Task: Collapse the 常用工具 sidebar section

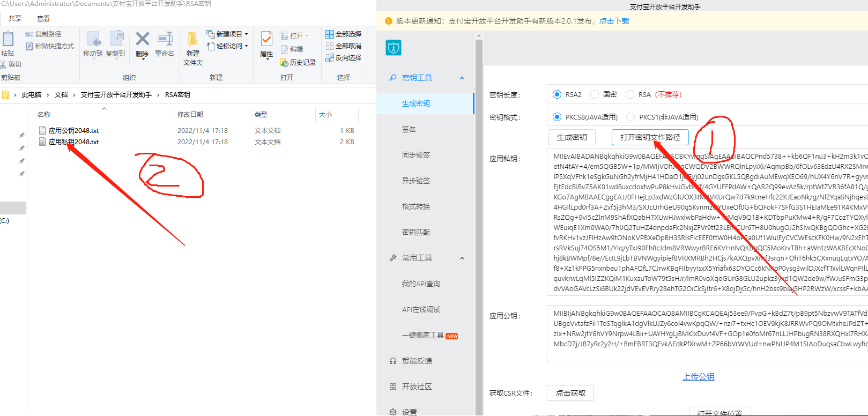Action: [x=462, y=258]
